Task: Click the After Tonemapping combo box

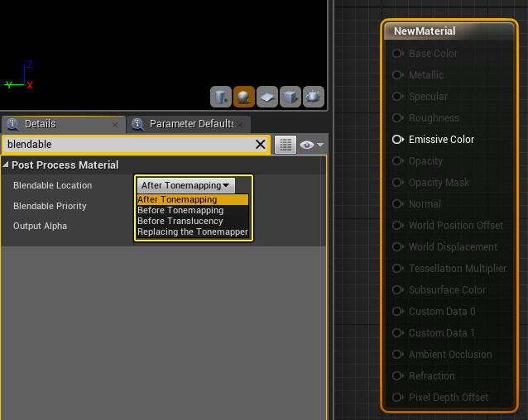Action: [185, 185]
